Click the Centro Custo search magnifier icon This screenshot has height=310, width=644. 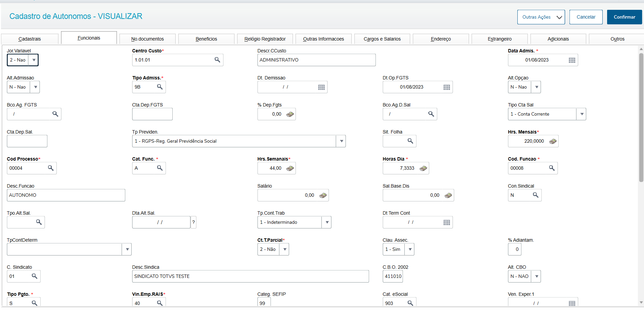pos(217,60)
